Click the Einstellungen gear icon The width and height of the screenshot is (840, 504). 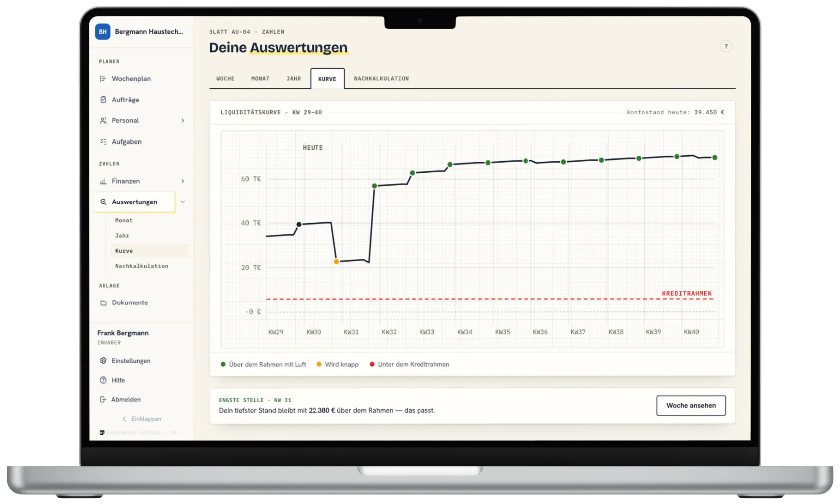coord(103,361)
